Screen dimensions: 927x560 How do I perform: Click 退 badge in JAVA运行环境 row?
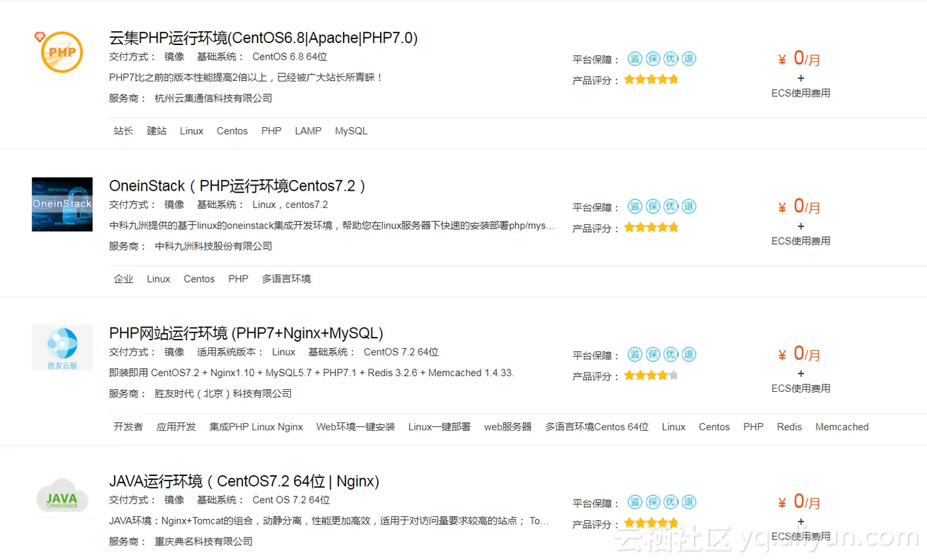(x=689, y=502)
